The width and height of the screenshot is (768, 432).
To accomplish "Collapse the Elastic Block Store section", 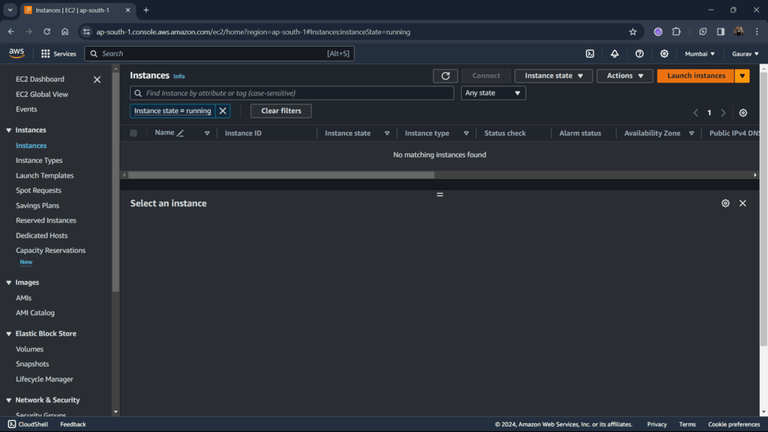I will pyautogui.click(x=9, y=334).
